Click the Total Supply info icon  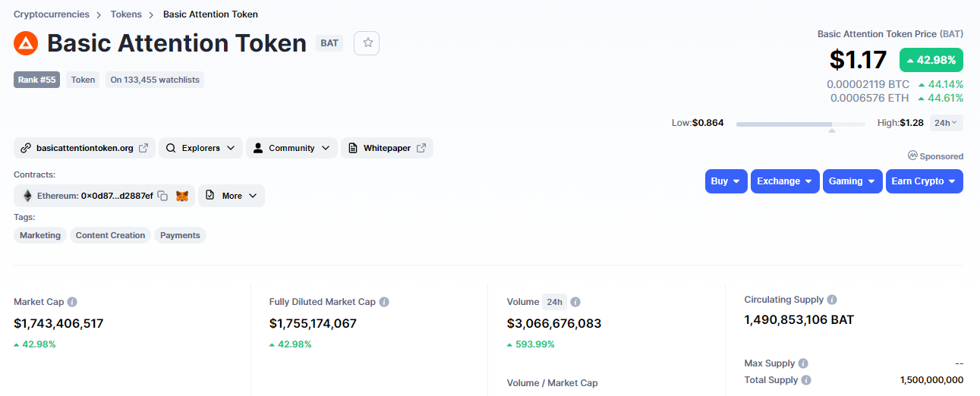tap(806, 380)
